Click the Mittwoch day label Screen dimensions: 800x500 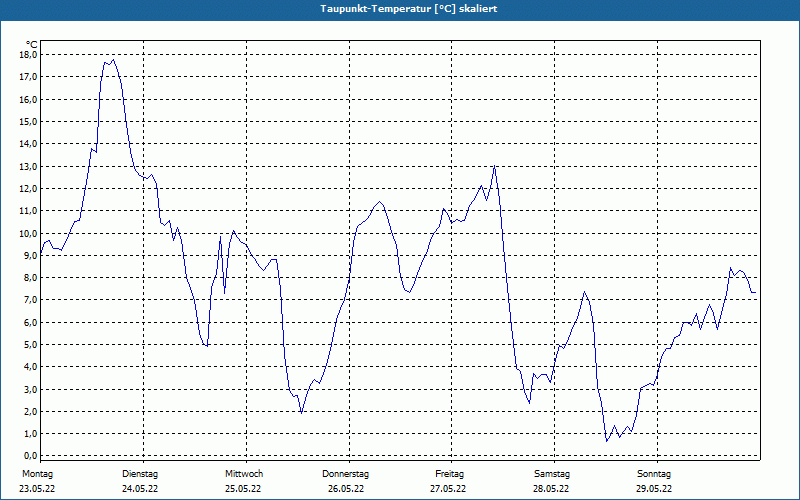244,474
